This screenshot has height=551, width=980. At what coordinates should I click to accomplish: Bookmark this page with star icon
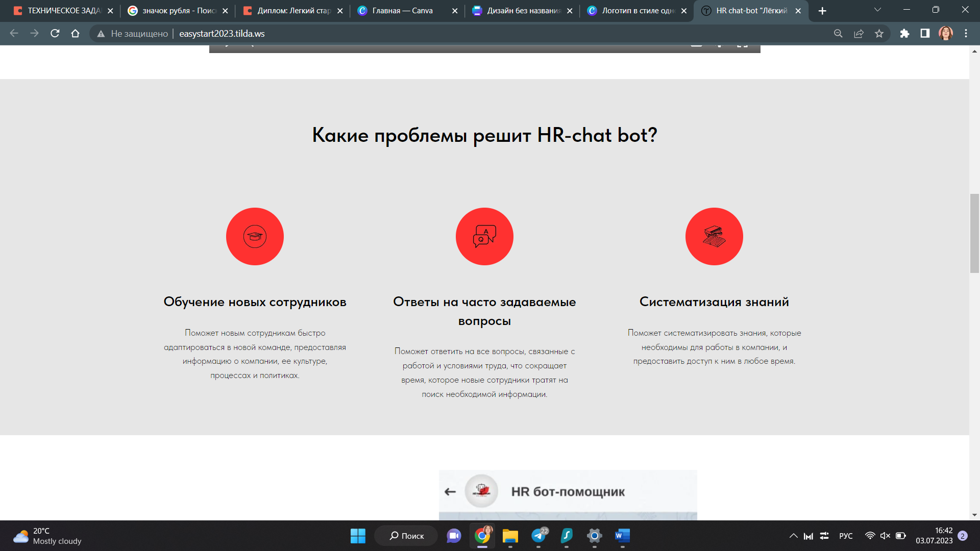click(879, 34)
